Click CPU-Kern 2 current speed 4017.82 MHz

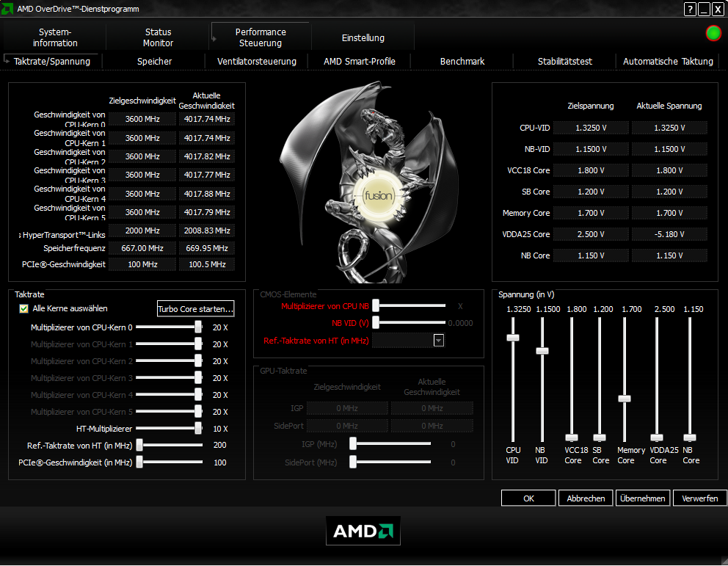tap(207, 156)
